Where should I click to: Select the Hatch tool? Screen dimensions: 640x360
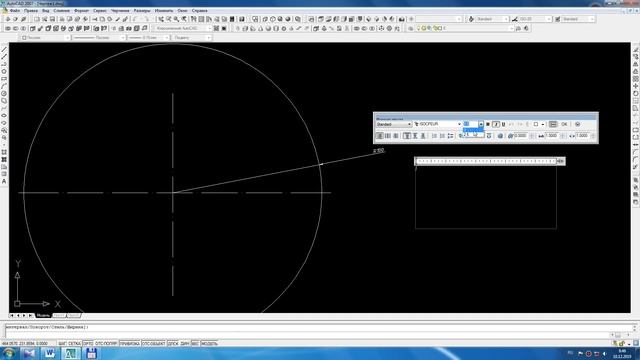tap(4, 152)
